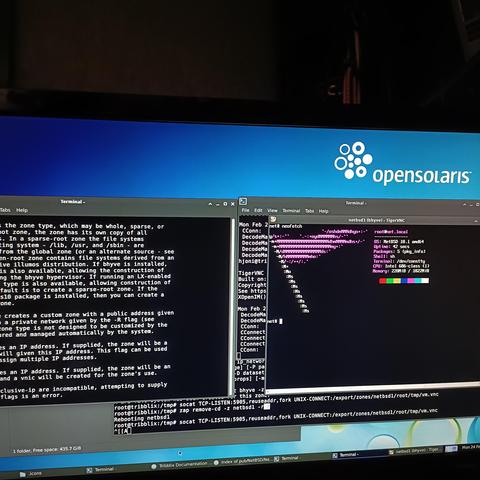Screen dimensions: 480x480
Task: Click the red swatch in neofetch color bar
Action: 382,281
